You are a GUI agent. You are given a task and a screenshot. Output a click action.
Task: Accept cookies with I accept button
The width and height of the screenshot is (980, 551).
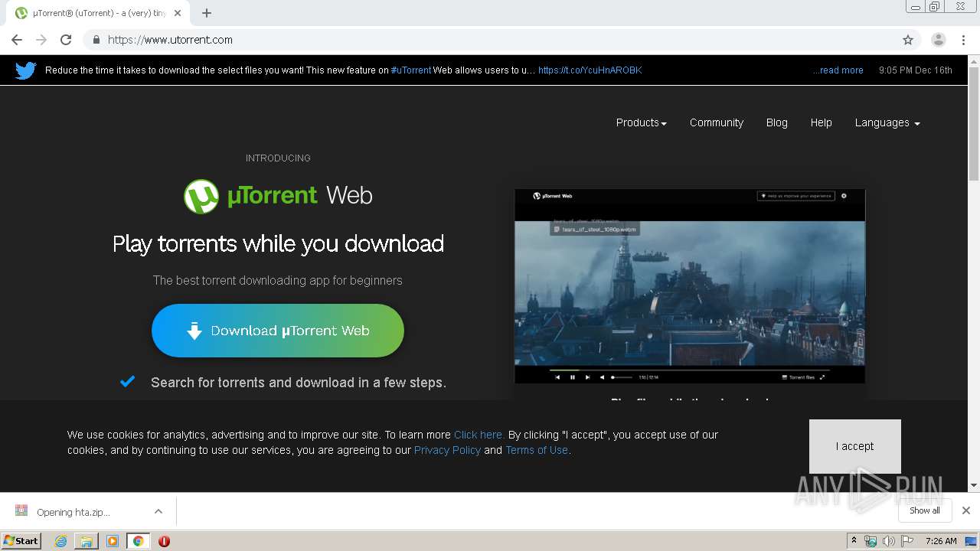point(854,446)
